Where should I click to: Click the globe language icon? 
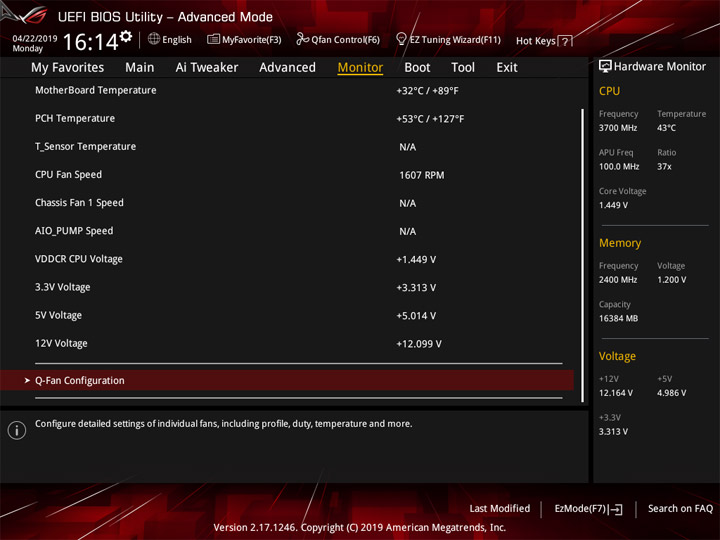pos(154,39)
